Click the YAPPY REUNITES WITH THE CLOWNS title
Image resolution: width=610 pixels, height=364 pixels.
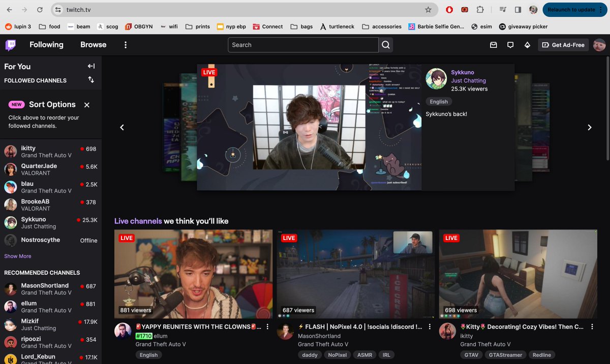[198, 327]
